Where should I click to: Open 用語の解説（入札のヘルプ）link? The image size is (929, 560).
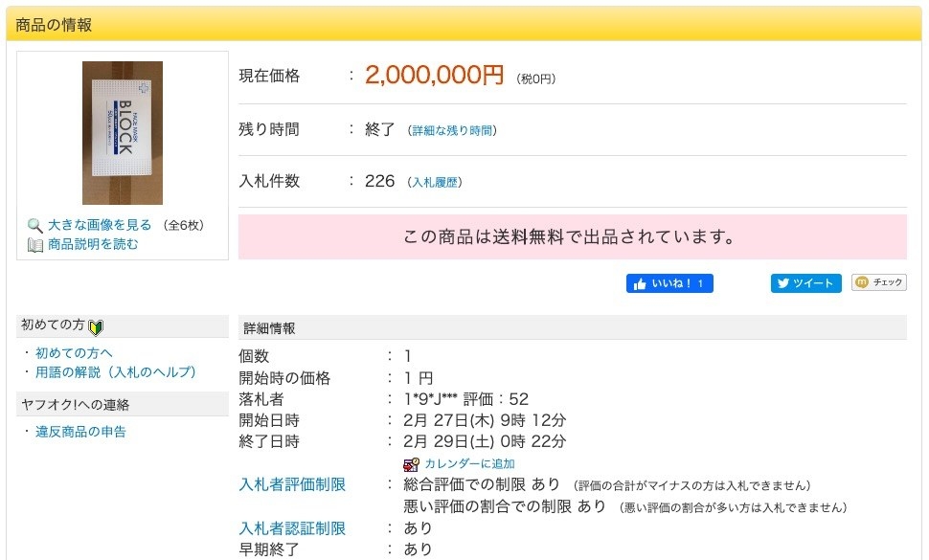click(x=115, y=371)
